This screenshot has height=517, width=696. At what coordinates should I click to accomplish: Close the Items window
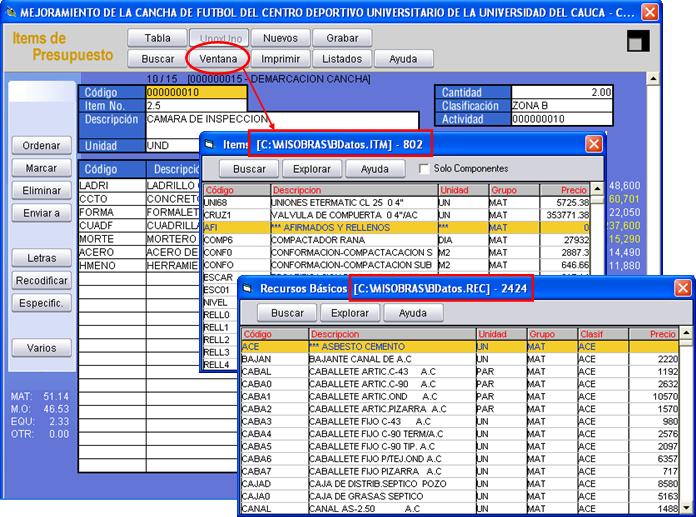[x=593, y=144]
